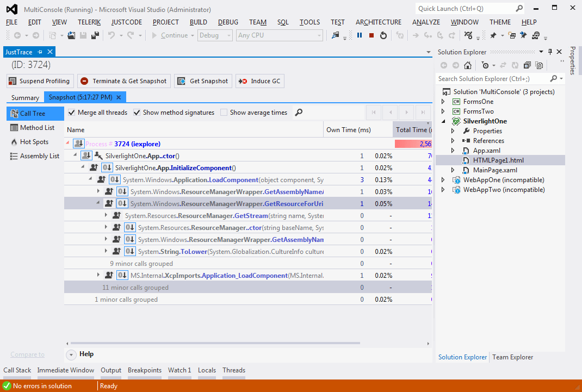
Task: Click the Save All toolbar icon
Action: click(x=95, y=35)
